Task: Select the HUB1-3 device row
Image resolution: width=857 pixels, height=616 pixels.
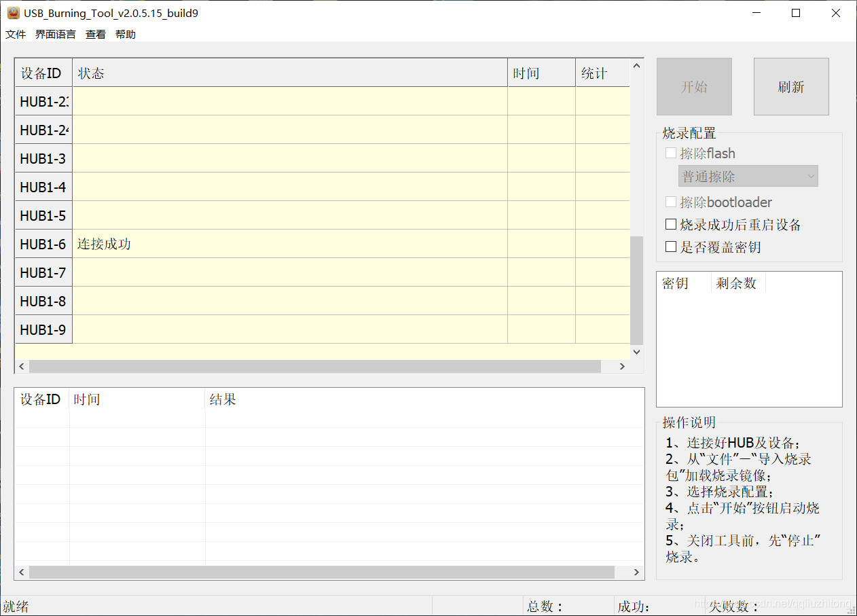Action: (272, 158)
